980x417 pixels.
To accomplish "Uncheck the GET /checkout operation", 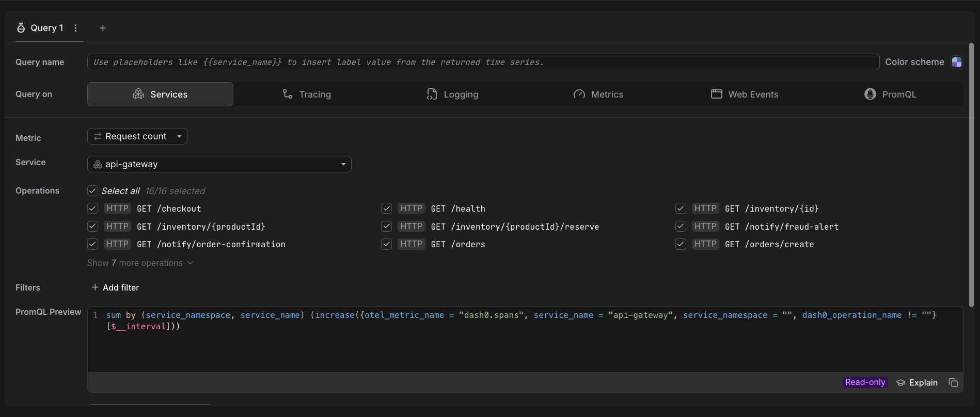I will click(x=92, y=208).
